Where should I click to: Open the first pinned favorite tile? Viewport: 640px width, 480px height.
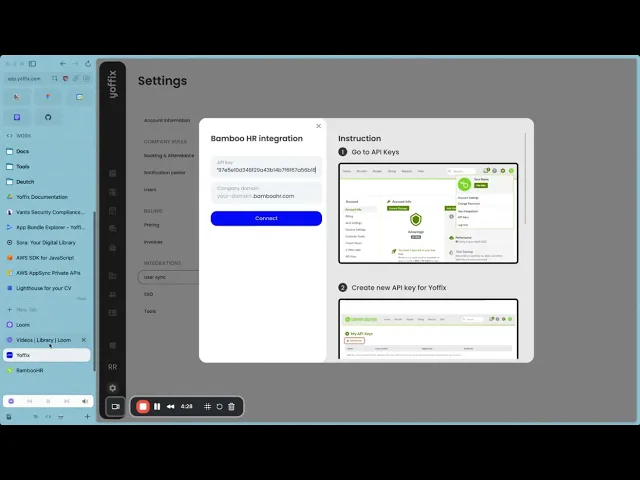tap(17, 97)
